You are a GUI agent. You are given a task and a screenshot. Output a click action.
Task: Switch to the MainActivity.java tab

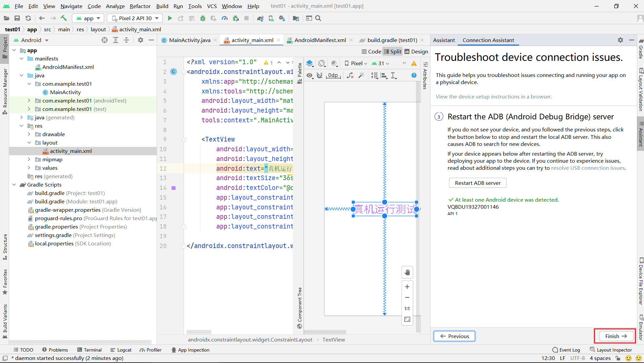(x=189, y=40)
